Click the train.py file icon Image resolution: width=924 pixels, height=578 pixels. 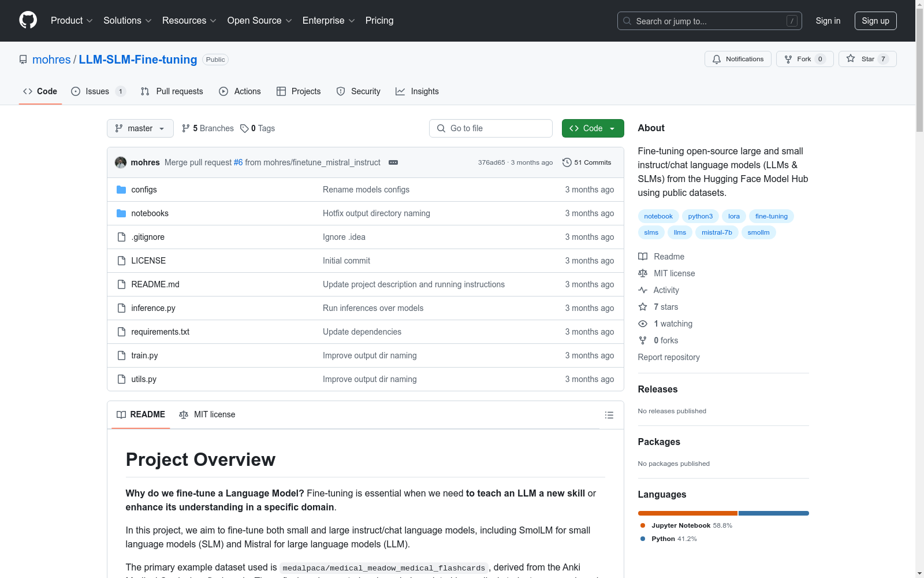121,355
